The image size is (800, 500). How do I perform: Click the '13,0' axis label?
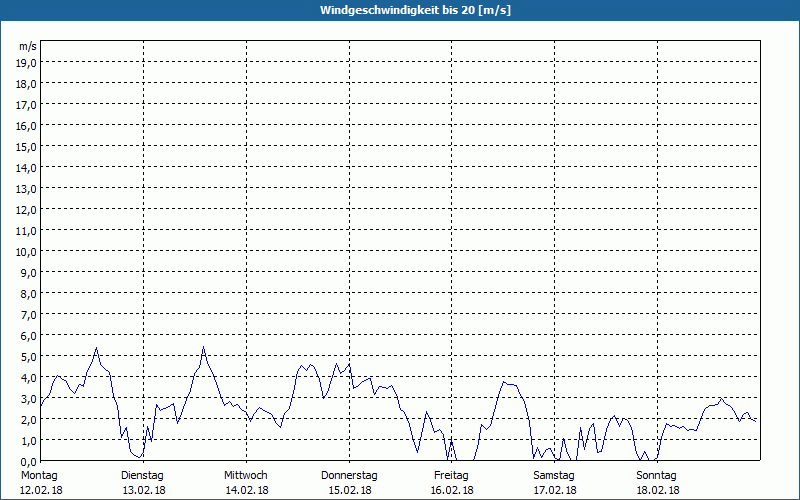pyautogui.click(x=27, y=189)
